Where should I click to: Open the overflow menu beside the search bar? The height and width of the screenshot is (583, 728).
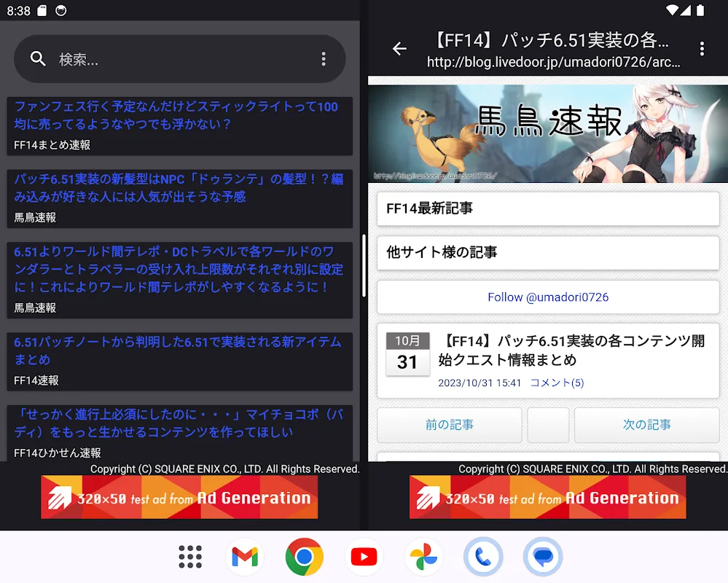324,59
